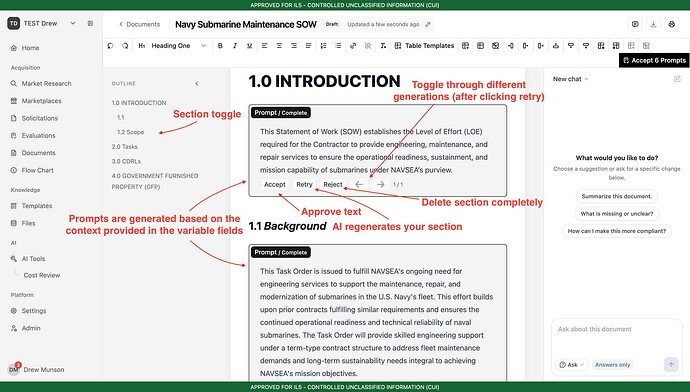690x392 pixels.
Task: Toggle bold formatting
Action: pos(220,46)
